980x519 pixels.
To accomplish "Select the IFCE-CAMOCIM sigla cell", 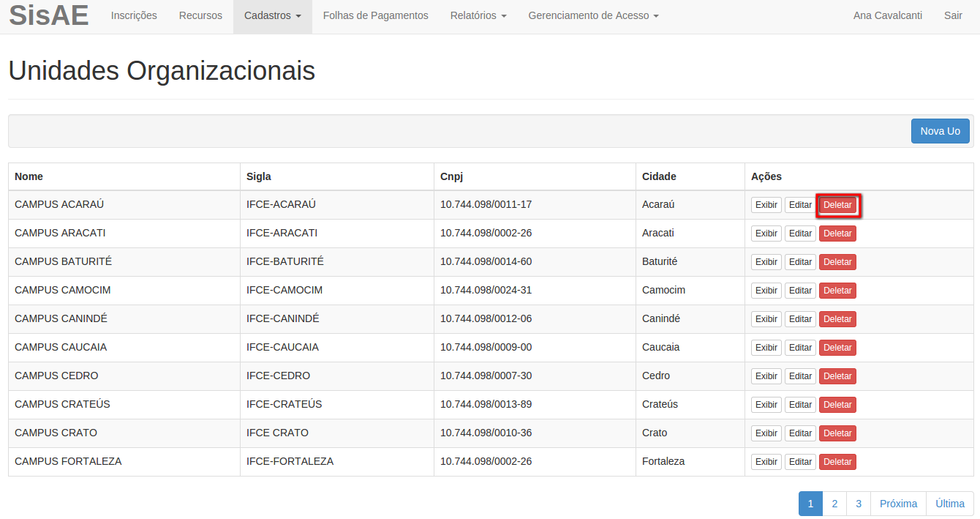I will [x=337, y=291].
